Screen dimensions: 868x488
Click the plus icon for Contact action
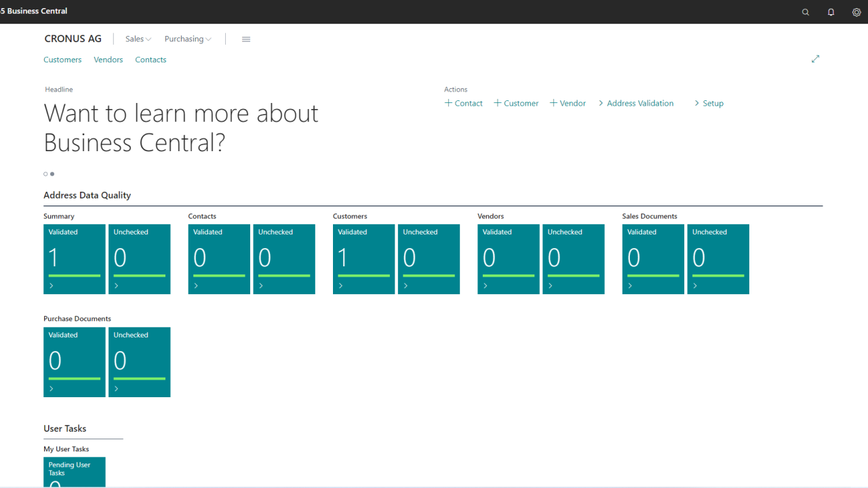coord(448,103)
